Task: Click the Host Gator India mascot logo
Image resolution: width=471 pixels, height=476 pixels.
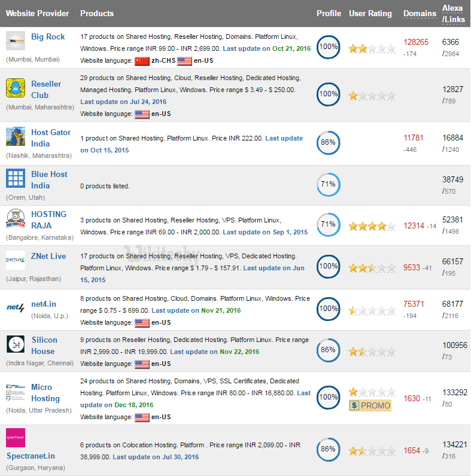Action: tap(16, 136)
